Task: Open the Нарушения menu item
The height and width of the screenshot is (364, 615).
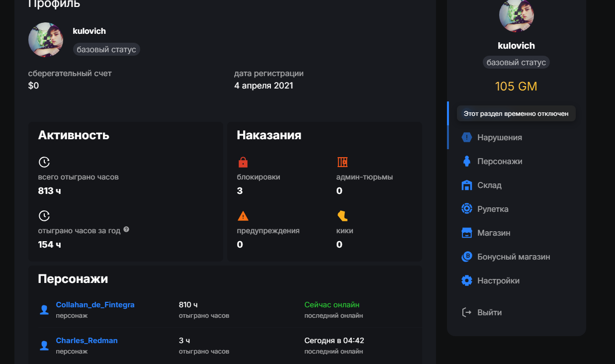Action: click(499, 137)
